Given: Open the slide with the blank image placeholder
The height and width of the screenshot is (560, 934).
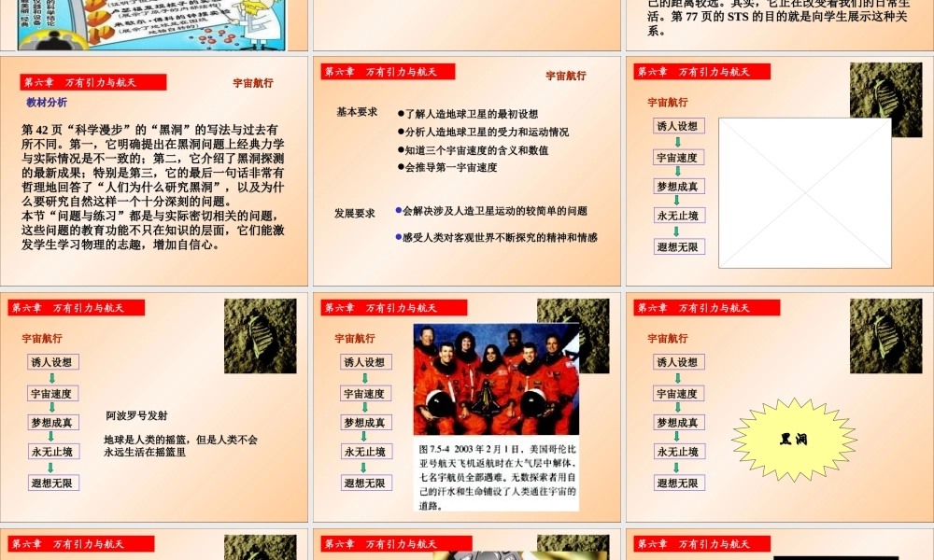Looking at the screenshot, I should pyautogui.click(x=780, y=171).
